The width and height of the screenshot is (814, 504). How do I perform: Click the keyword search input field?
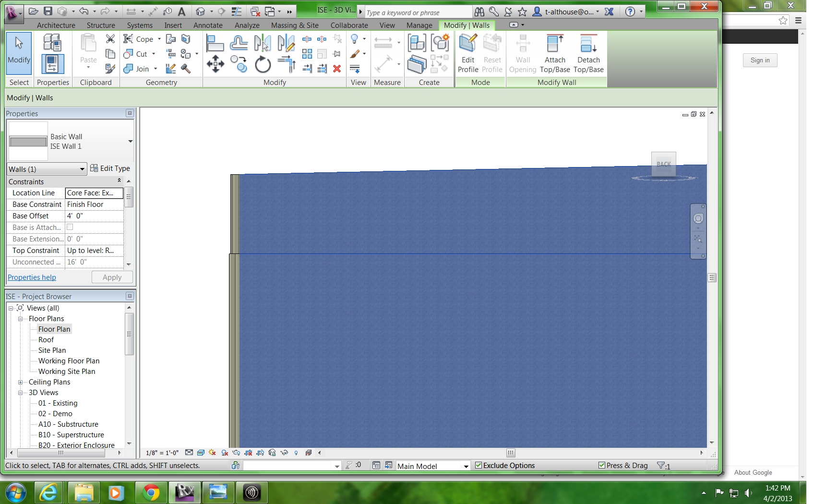click(419, 12)
